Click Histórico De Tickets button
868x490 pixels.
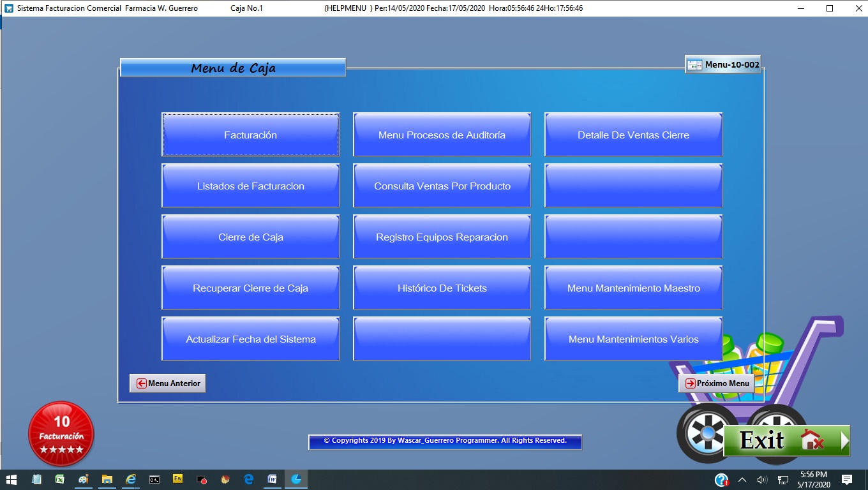(x=442, y=288)
